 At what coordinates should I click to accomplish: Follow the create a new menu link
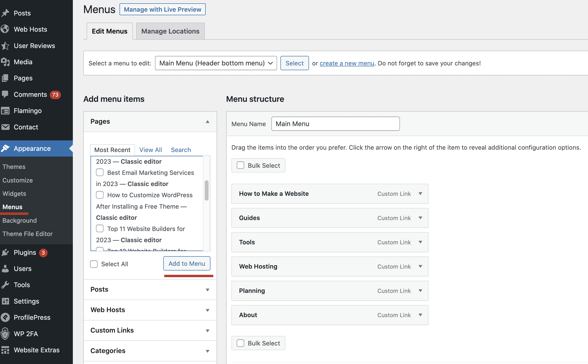(347, 63)
